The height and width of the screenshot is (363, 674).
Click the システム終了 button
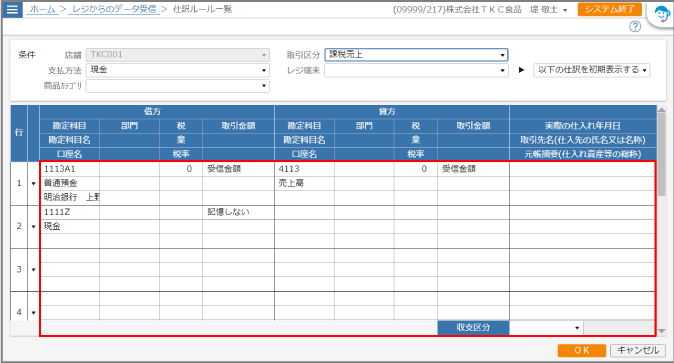[x=610, y=9]
